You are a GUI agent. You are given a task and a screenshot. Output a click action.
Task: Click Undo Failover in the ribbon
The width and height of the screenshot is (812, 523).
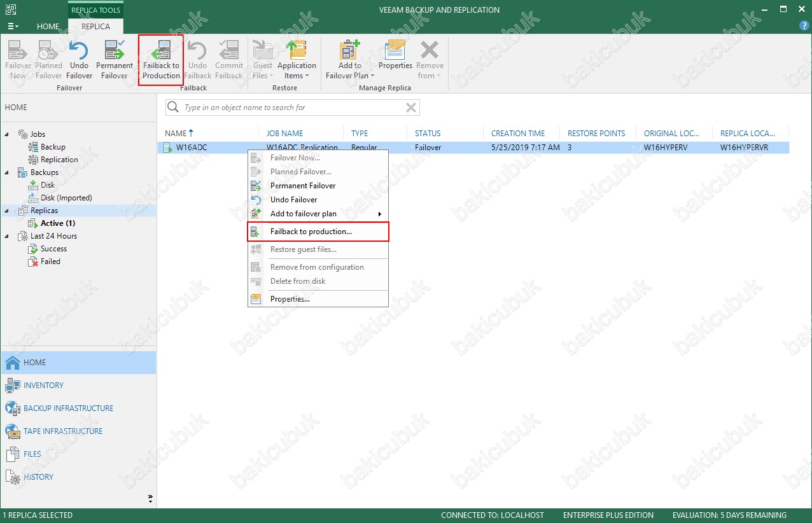(79, 60)
